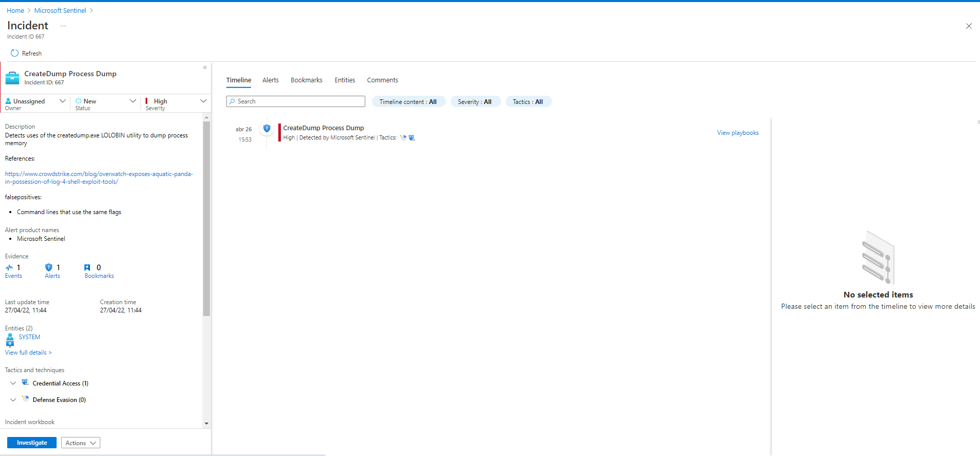Expand the Defense Evasion tactic
The height and width of the screenshot is (456, 980).
tap(13, 400)
